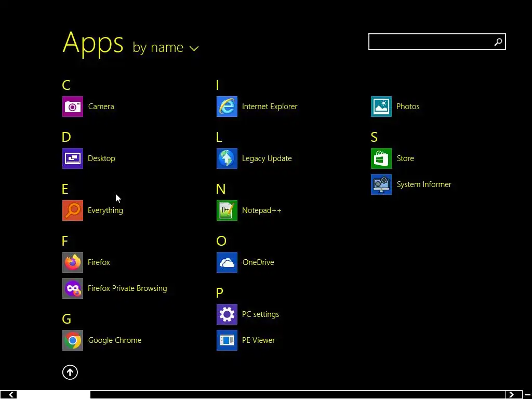532x399 pixels.
Task: Select the 'Everything' label
Action: pyautogui.click(x=105, y=211)
